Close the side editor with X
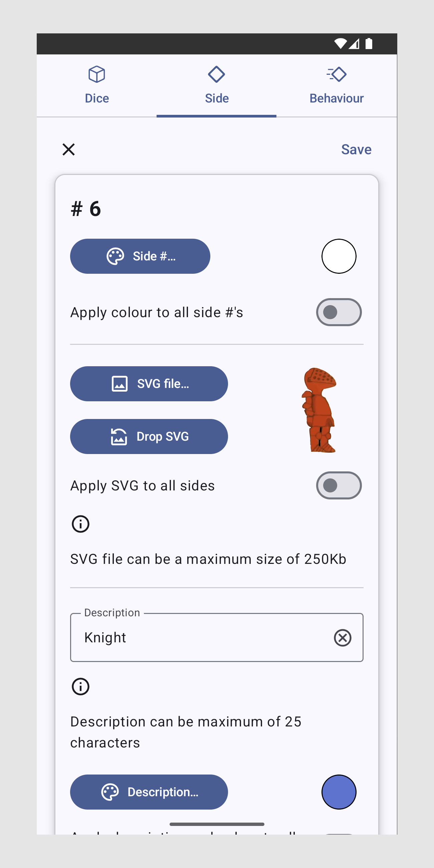The width and height of the screenshot is (434, 868). (69, 149)
